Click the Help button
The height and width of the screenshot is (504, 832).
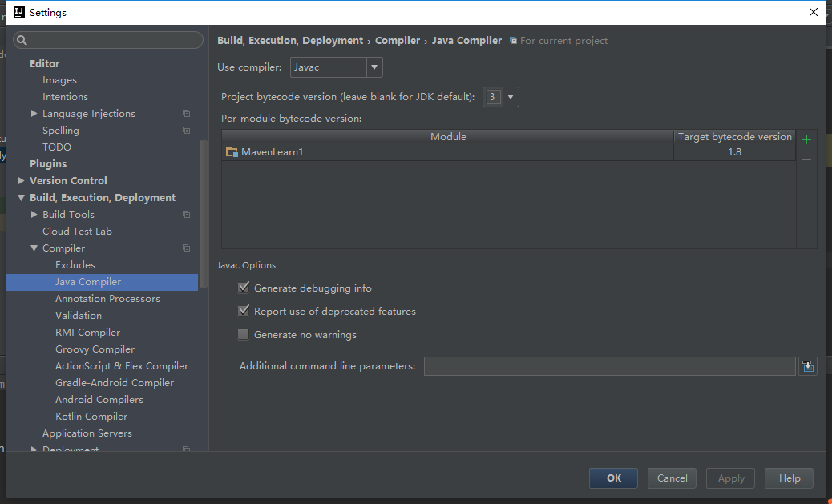(789, 478)
